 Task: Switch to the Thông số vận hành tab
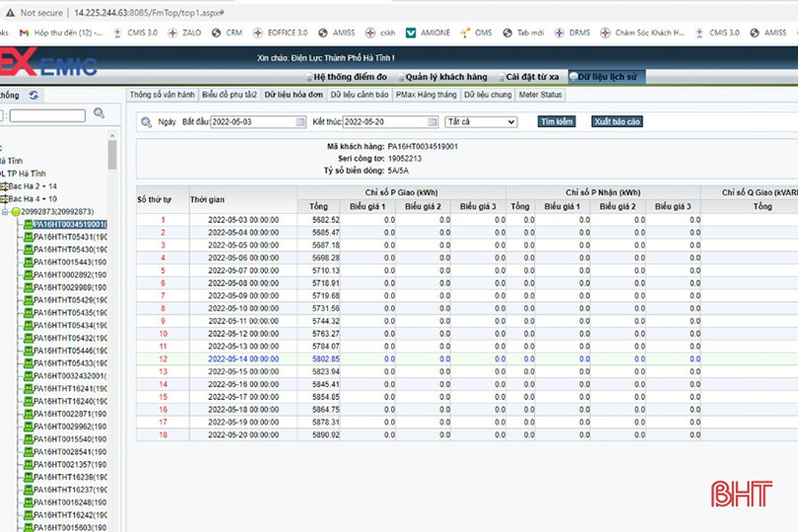[161, 95]
